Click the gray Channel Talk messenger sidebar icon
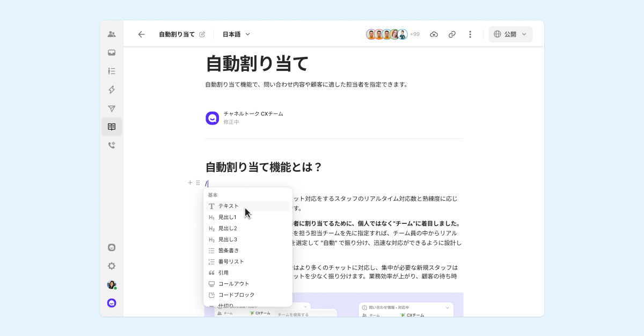The height and width of the screenshot is (336, 644). pos(112,247)
